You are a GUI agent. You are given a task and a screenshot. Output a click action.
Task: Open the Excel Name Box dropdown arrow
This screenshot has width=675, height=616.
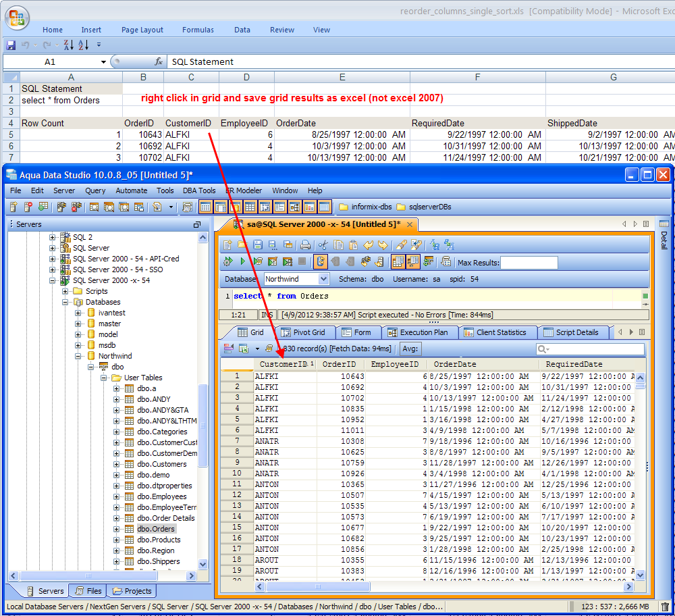click(x=103, y=62)
